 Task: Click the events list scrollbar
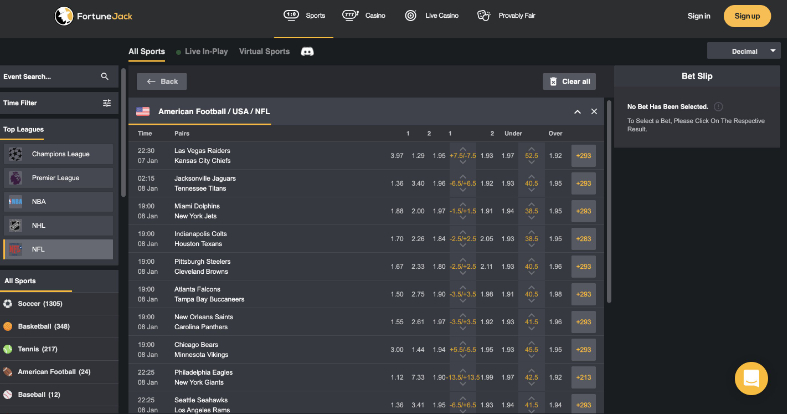tap(609, 201)
